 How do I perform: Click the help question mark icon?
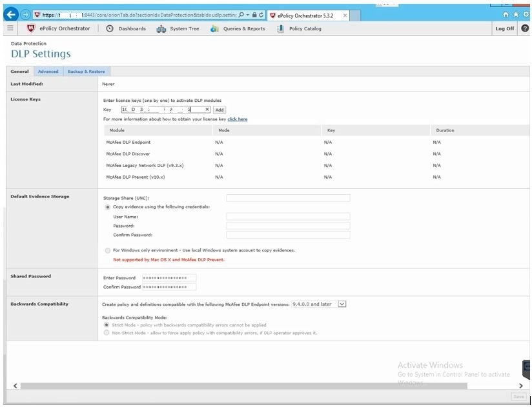(524, 28)
